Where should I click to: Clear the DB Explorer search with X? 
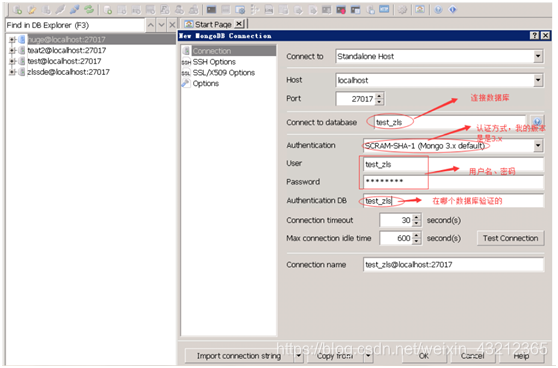tap(172, 25)
